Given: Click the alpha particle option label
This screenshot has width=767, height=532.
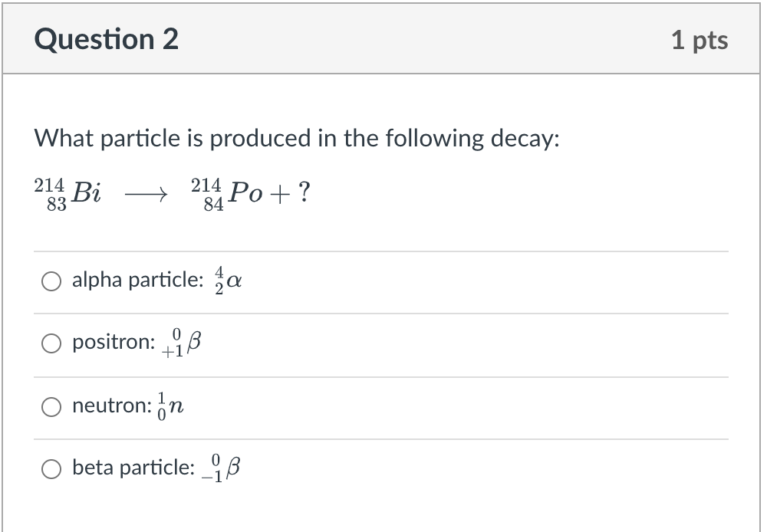Looking at the screenshot, I should point(135,281).
